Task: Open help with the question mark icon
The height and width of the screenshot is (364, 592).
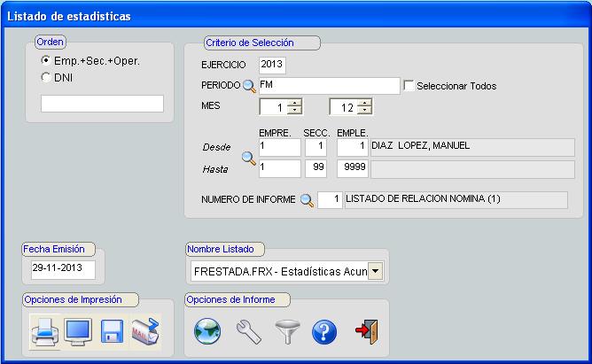Action: coord(324,331)
